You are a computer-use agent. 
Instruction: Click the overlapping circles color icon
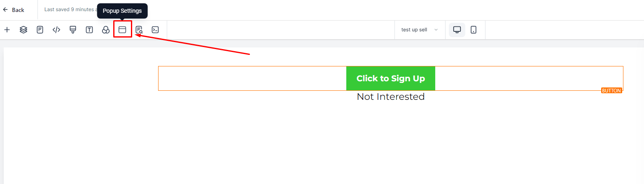pos(106,30)
